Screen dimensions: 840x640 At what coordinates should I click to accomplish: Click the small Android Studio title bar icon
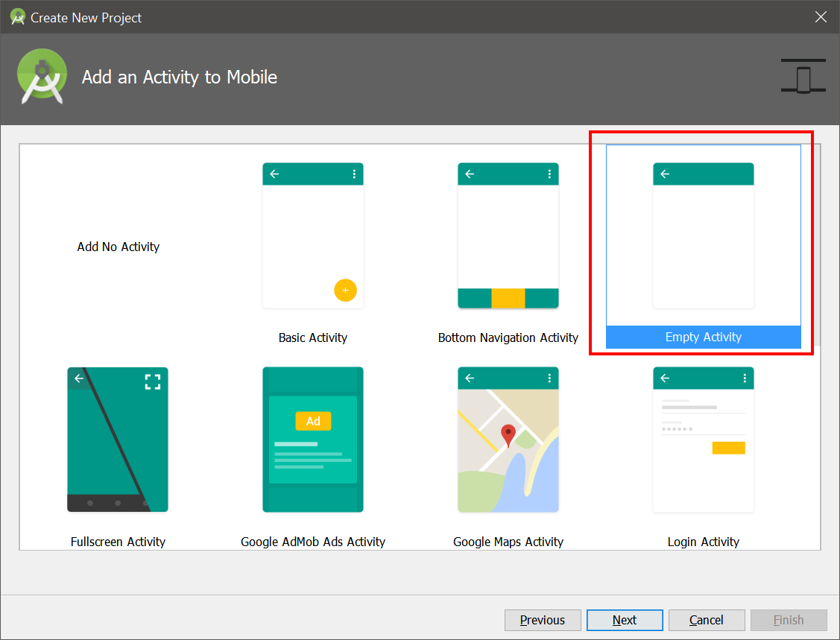(x=18, y=16)
